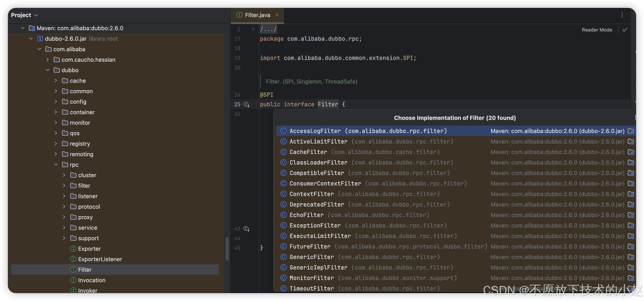Click the MonitorFilter class icon
Screen dimensions: 644x301
coord(283,278)
